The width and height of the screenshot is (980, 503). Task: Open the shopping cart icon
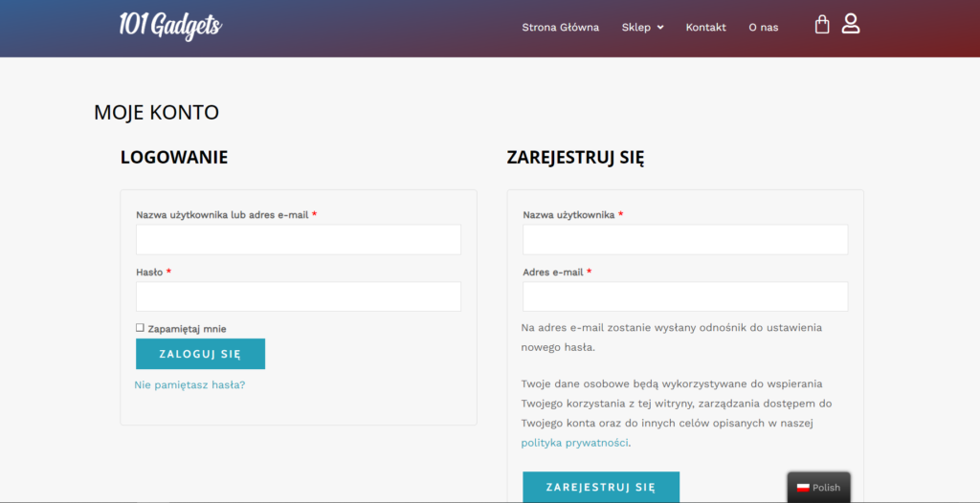pyautogui.click(x=822, y=25)
